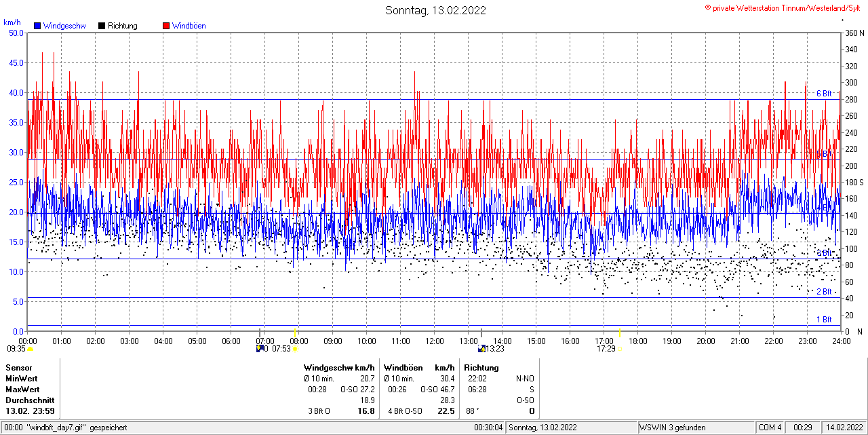
Task: Click the Windböen km/h column header
Action: click(419, 367)
